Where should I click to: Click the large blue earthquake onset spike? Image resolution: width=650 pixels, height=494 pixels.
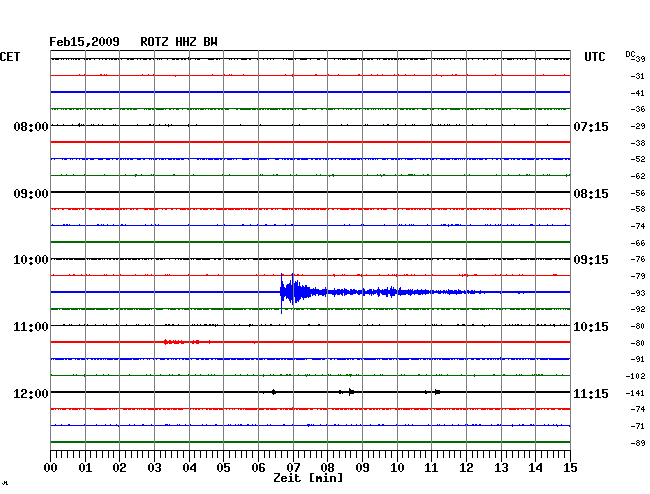tap(281, 293)
